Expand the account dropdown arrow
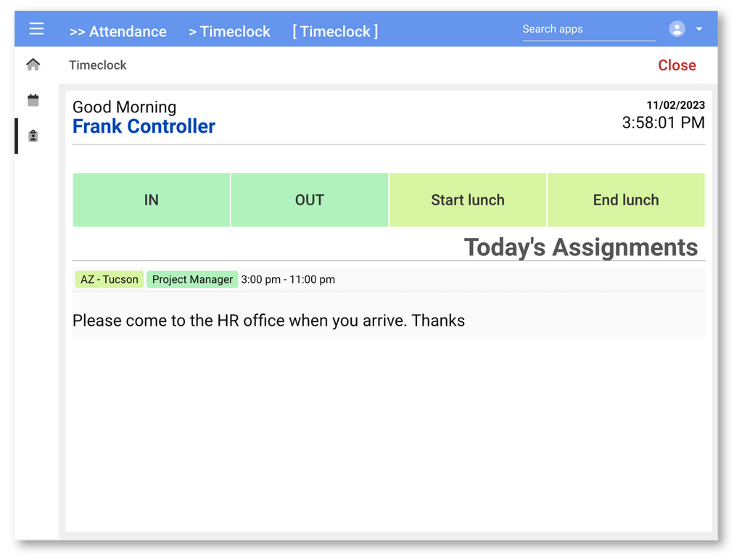 [x=699, y=29]
